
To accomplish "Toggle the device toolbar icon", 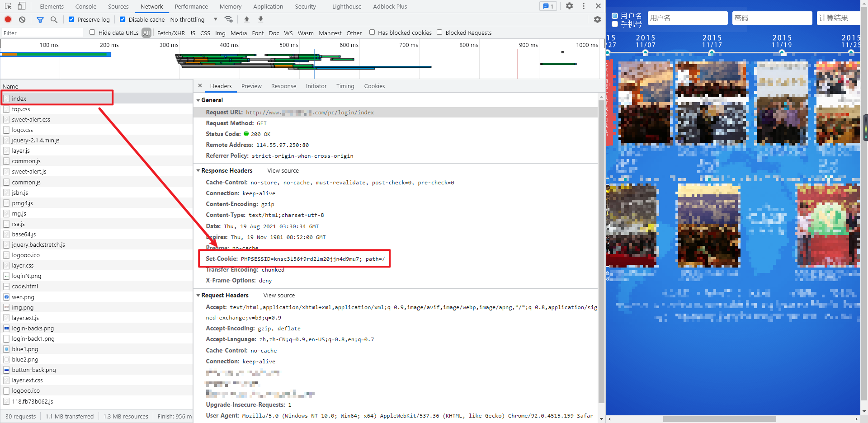I will tap(22, 6).
